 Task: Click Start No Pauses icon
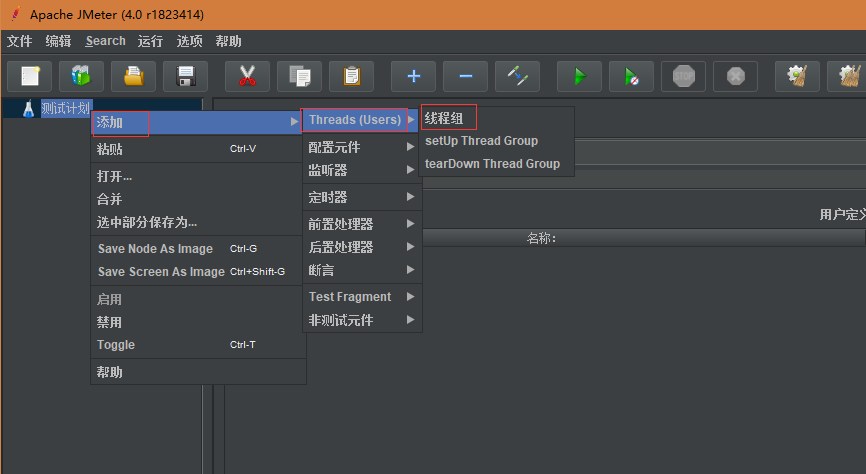631,76
